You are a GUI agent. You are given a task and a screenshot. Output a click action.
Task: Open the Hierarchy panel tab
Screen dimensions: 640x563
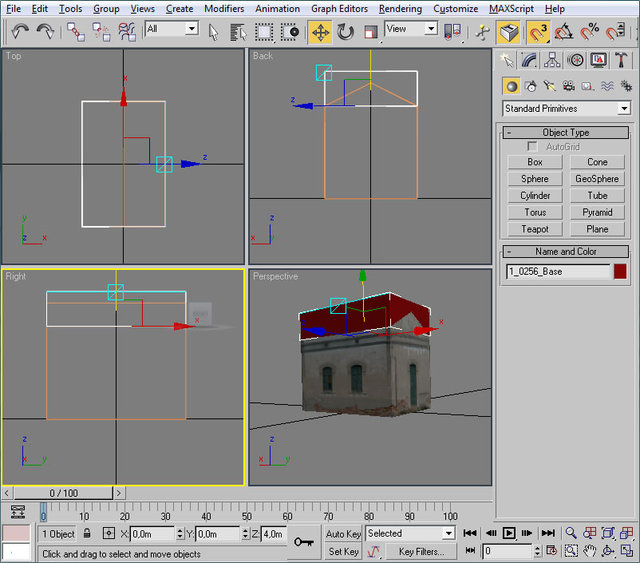(x=553, y=61)
